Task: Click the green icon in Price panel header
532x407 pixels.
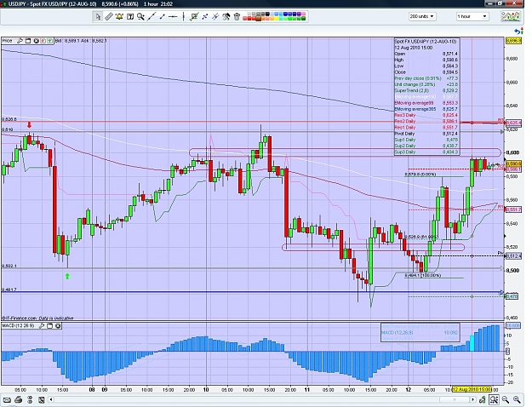Action: coord(50,41)
